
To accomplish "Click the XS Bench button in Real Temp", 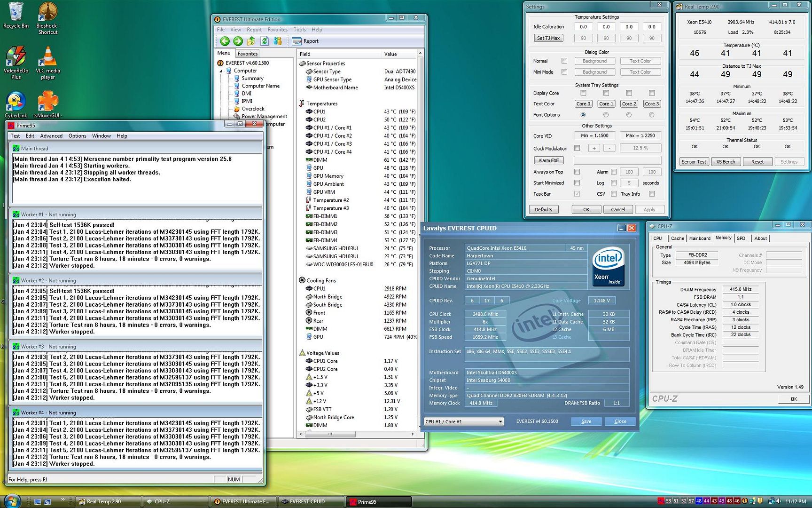I will pos(726,162).
